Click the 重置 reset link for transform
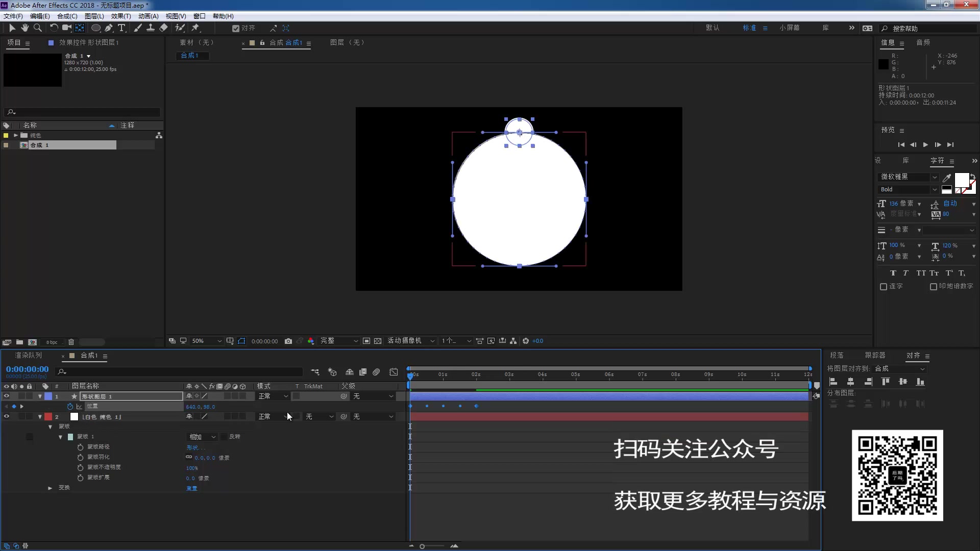The height and width of the screenshot is (551, 980). [x=191, y=489]
